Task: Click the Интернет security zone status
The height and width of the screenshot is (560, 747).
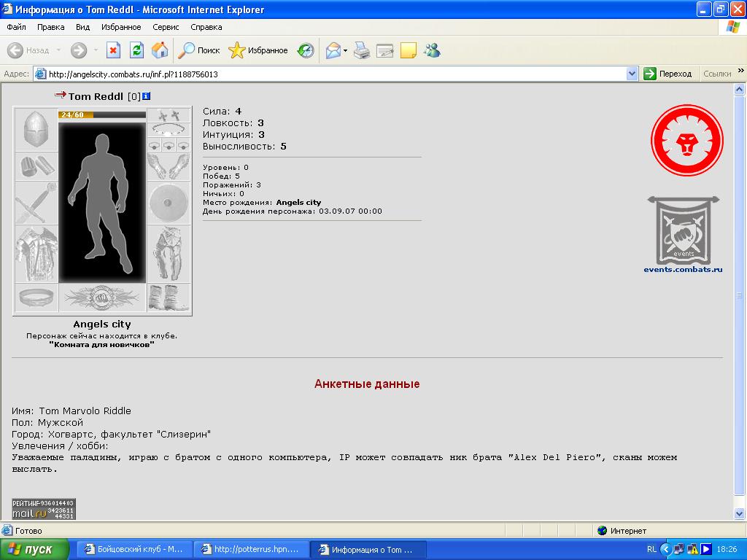Action: click(622, 531)
